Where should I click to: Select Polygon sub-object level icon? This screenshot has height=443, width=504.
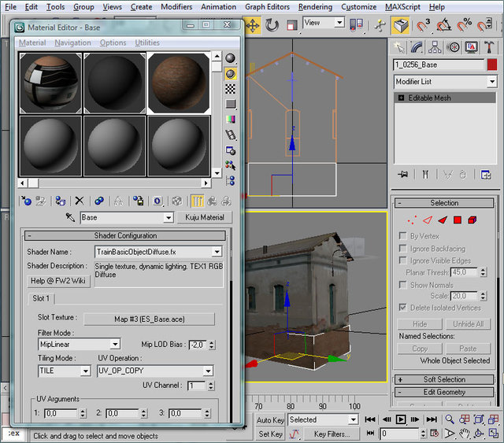click(x=457, y=220)
